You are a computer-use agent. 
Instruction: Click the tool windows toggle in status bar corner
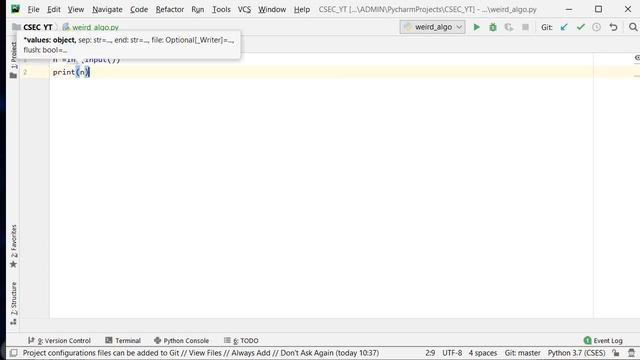tap(13, 353)
